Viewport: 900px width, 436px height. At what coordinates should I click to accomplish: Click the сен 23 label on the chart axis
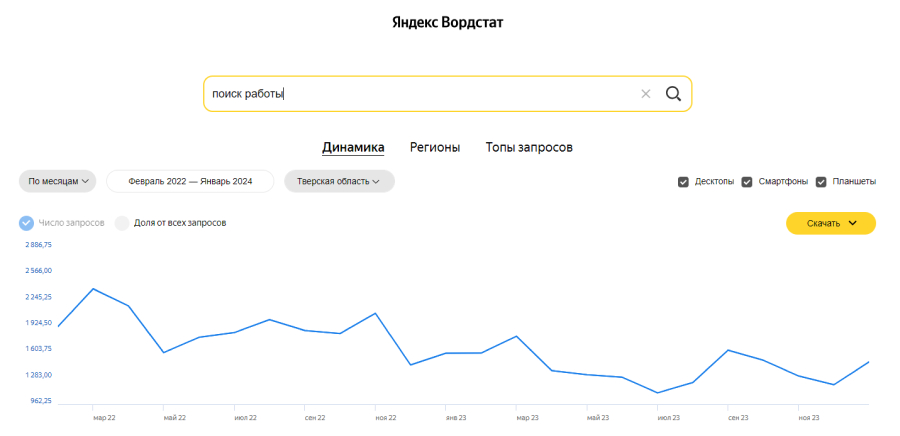click(739, 418)
